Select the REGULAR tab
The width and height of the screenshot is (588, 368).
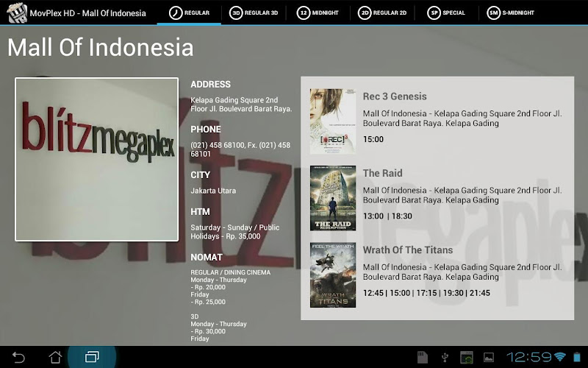[189, 13]
